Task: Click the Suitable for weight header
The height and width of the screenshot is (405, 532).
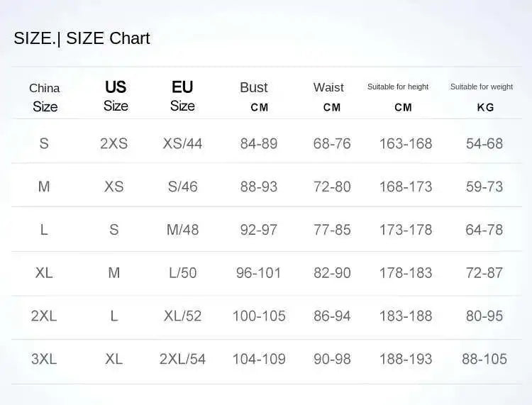Action: coord(482,87)
